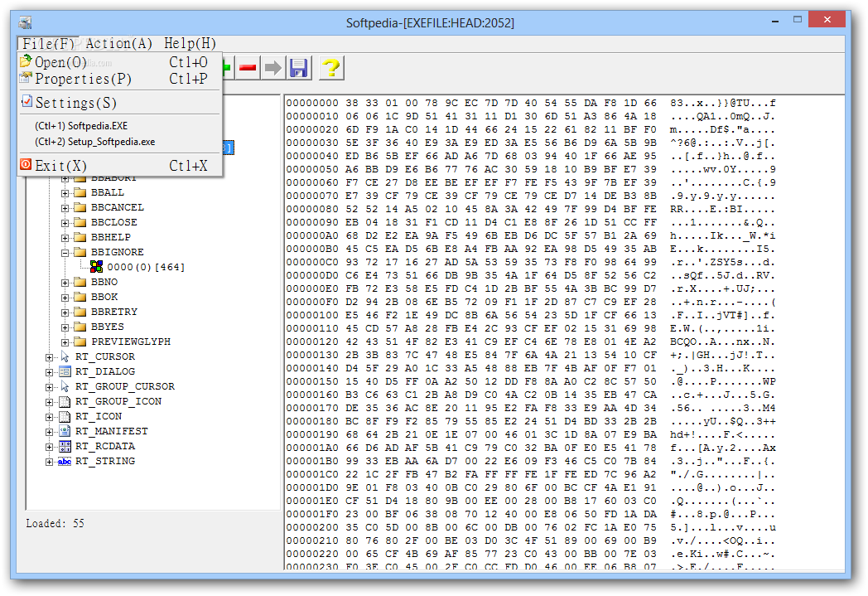Click the application icon in the title bar
Screen dimensions: 868x596
tap(24, 22)
